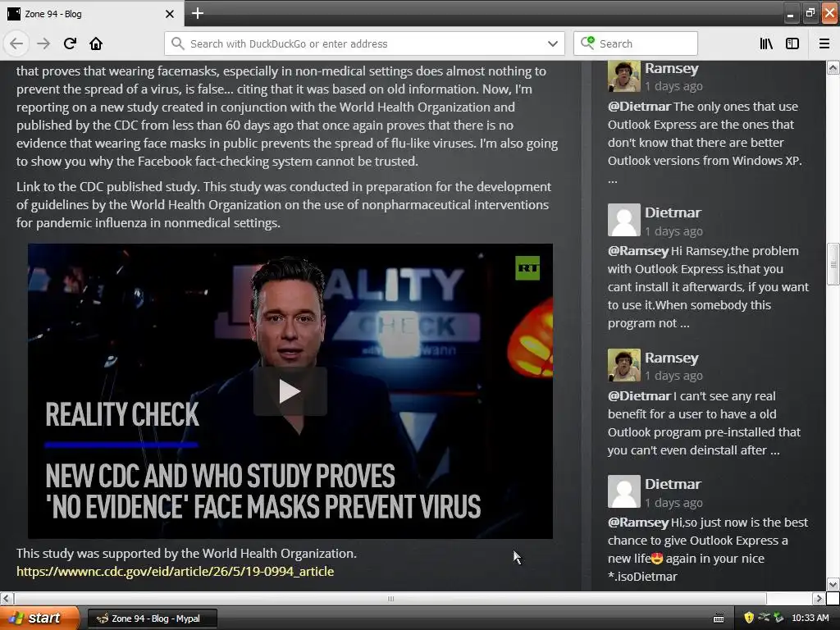Open Dietmar's avatar on 'cant install' comment
Image resolution: width=840 pixels, height=630 pixels.
pyautogui.click(x=624, y=220)
